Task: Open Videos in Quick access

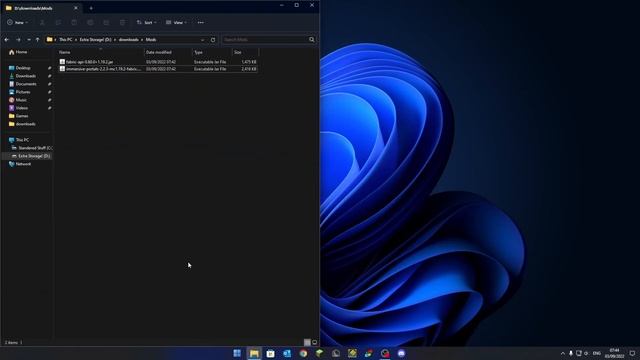Action: 22,108
